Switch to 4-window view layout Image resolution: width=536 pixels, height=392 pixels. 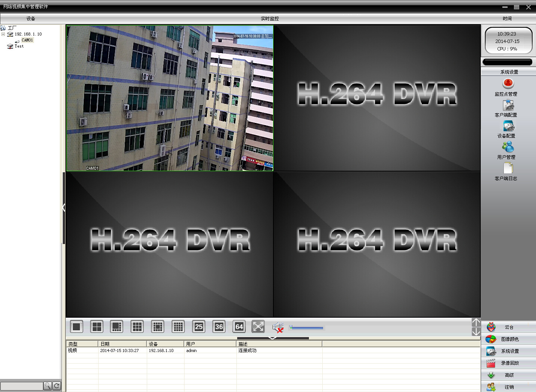pyautogui.click(x=97, y=327)
